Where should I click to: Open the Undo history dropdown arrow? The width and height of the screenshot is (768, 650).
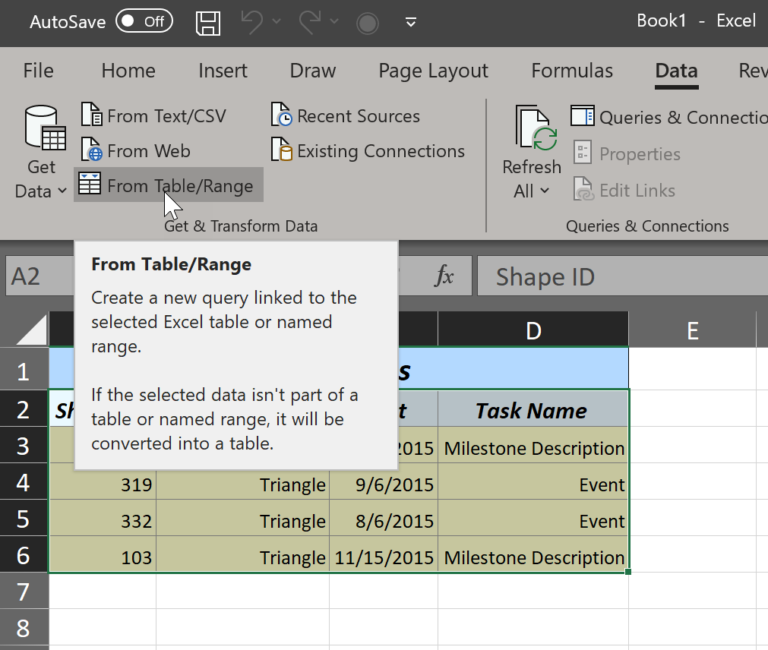click(276, 22)
